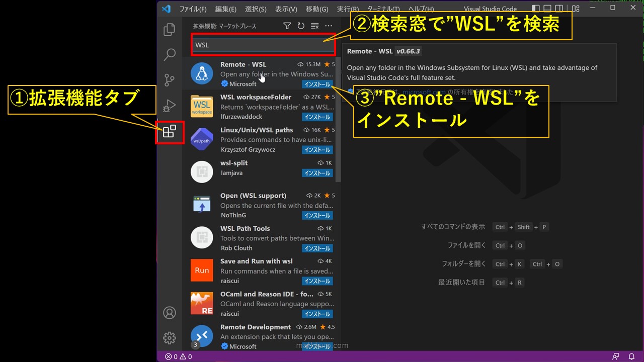This screenshot has height=362, width=644.
Task: Select the Open (WSL support) title
Action: coord(253,196)
